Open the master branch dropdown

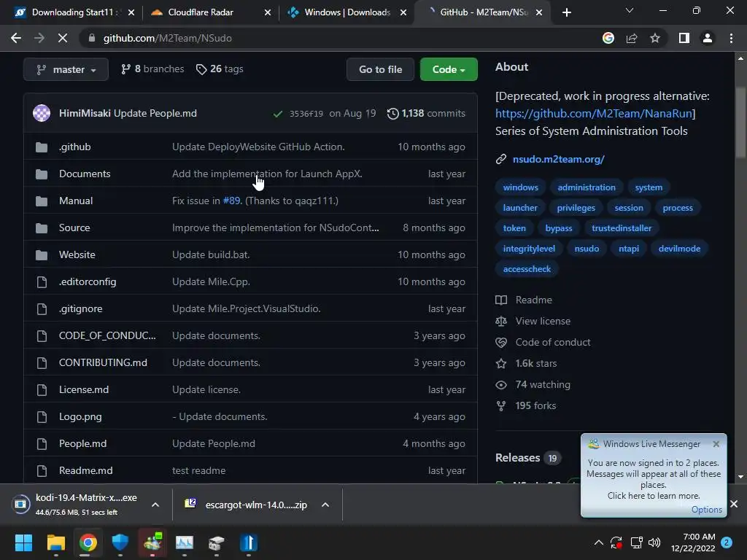click(x=66, y=69)
